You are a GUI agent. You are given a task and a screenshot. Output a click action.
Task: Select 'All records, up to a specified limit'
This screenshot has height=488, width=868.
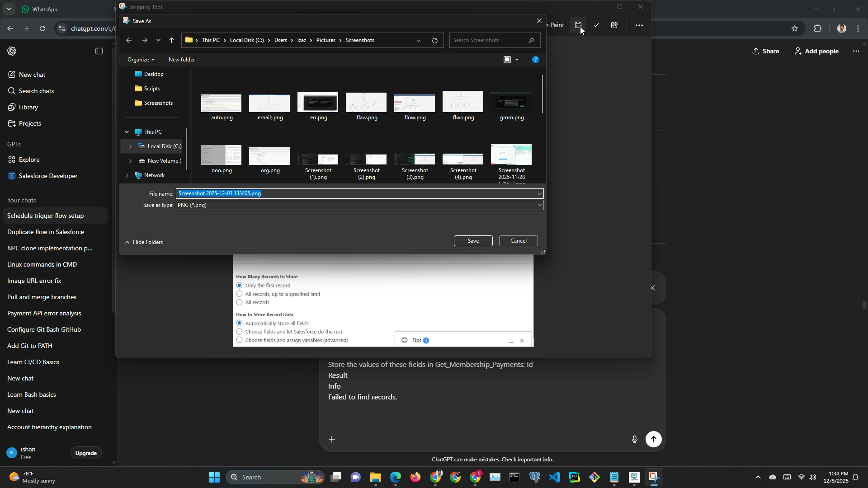pos(240,294)
